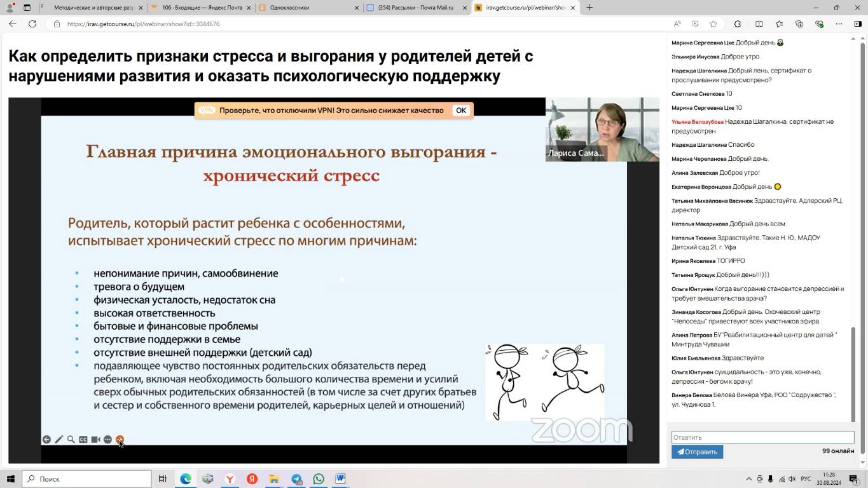Open WhatsApp from the taskbar
The height and width of the screenshot is (488, 868).
319,479
